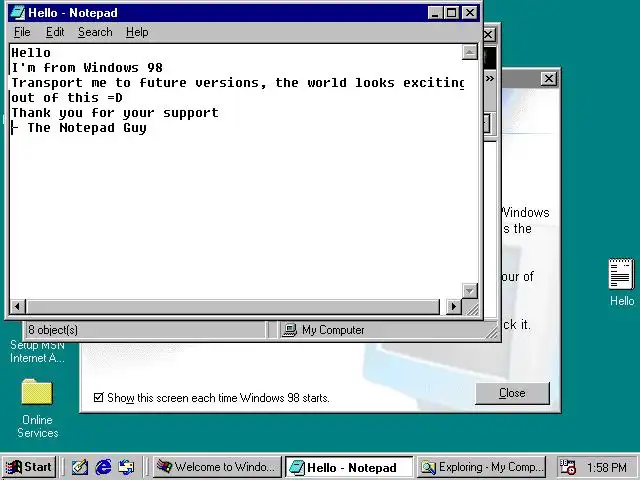640x480 pixels.
Task: Click the Setup MSN Internet Access desktop label
Action: [37, 352]
